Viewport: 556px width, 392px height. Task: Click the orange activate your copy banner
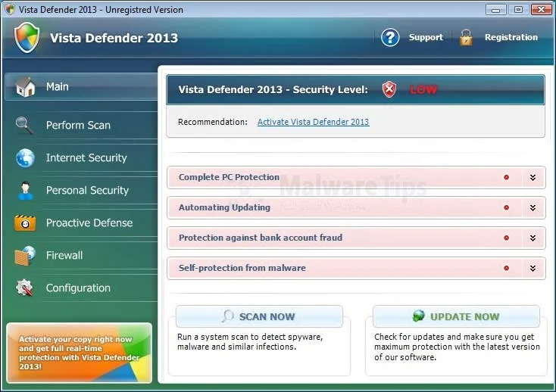pos(80,353)
